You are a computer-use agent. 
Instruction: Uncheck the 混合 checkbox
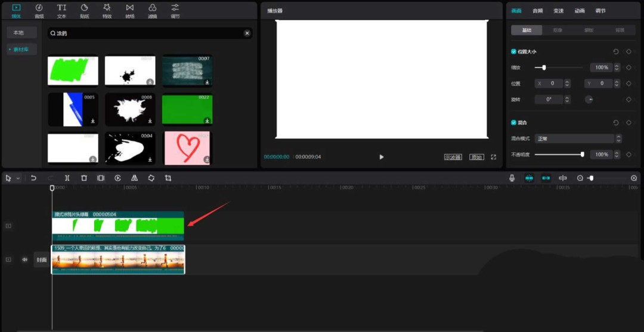514,122
